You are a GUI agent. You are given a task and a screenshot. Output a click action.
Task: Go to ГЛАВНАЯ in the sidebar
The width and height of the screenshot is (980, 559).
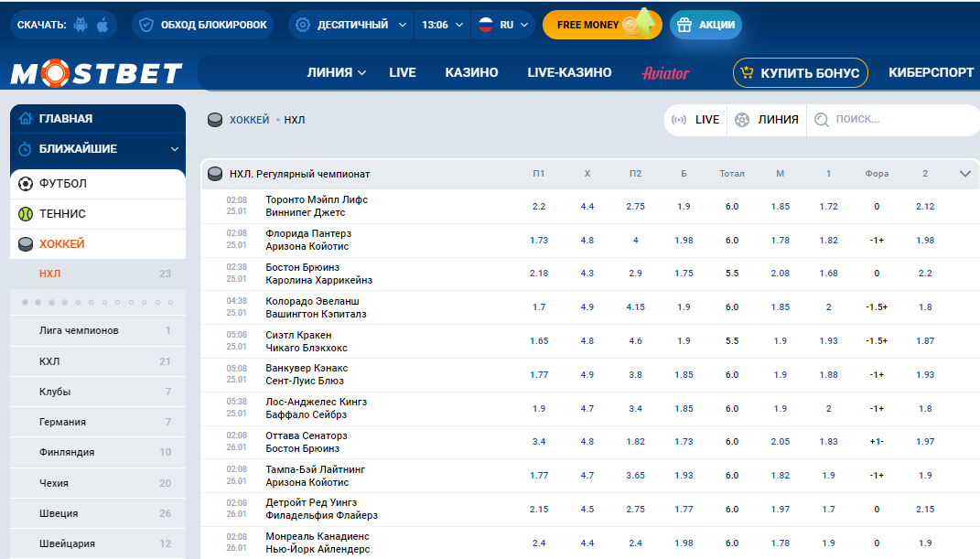pyautogui.click(x=98, y=118)
